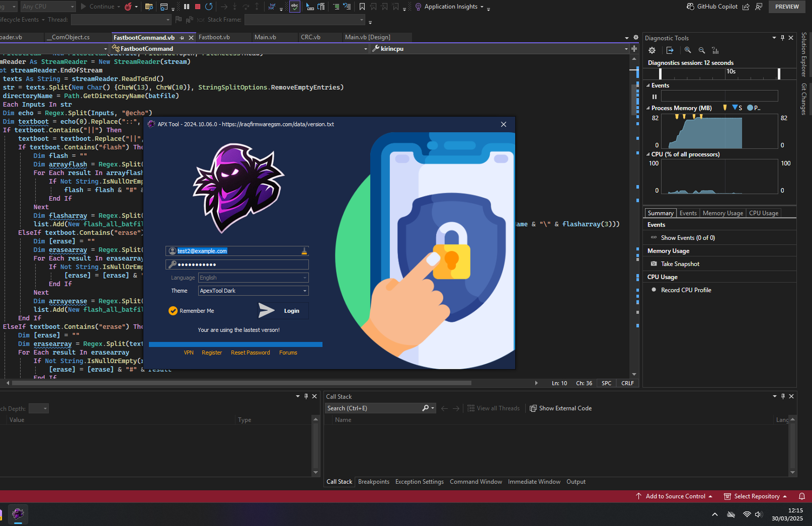Click the editor settings gear above code

tap(636, 38)
